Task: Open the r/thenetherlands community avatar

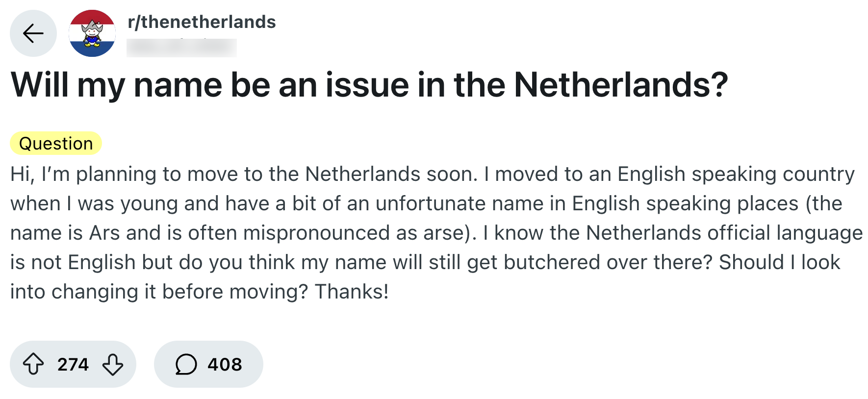Action: (x=92, y=33)
